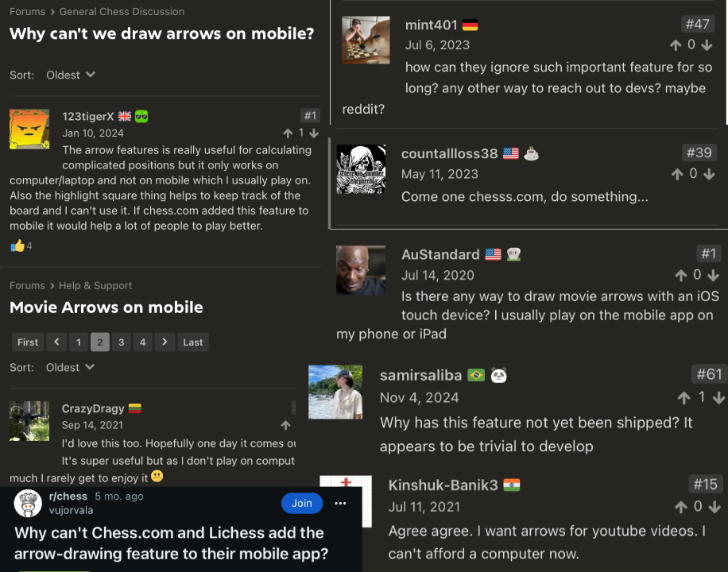
Task: Jump to Last page of thread
Action: click(192, 342)
